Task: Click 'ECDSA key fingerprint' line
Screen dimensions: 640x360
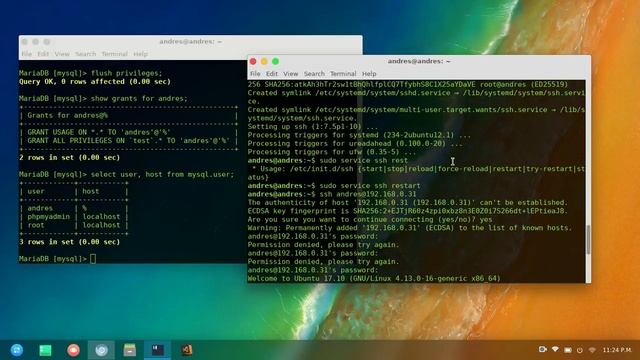Action: [x=407, y=211]
